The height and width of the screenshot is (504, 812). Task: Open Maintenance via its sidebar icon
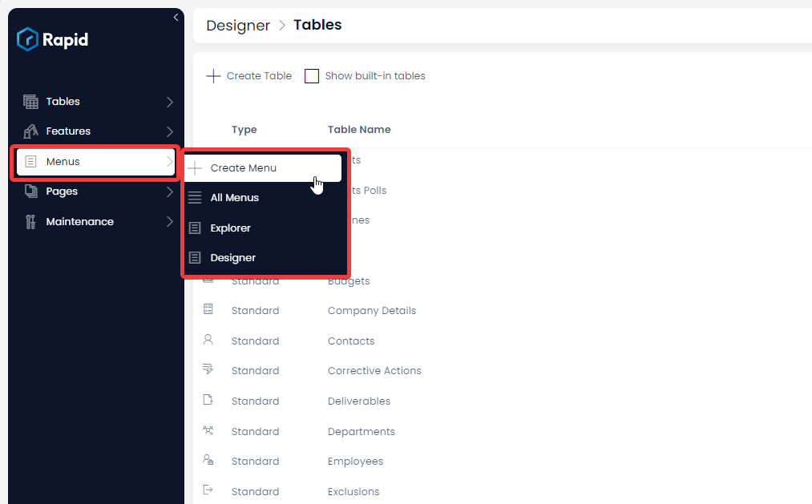pyautogui.click(x=30, y=221)
